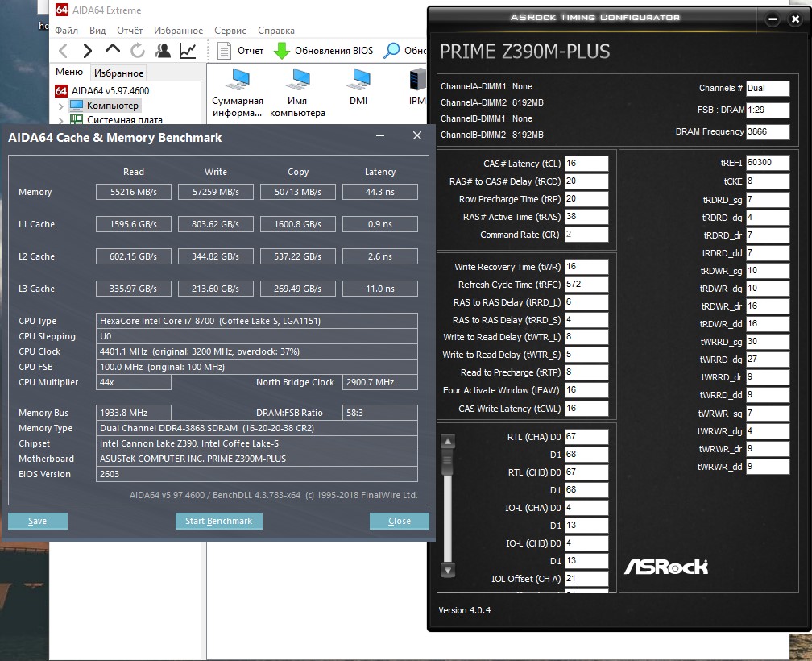Click the BIOS Version 2603 field
Viewport: 812px width, 661px height.
click(257, 473)
